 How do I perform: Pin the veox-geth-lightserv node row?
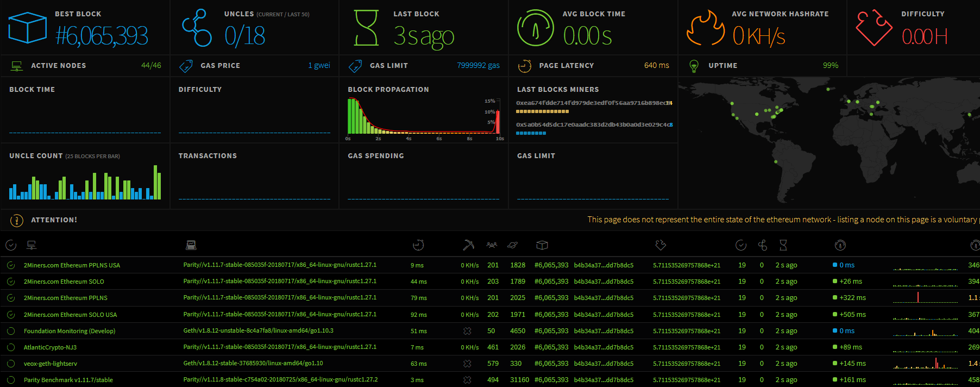pyautogui.click(x=11, y=364)
